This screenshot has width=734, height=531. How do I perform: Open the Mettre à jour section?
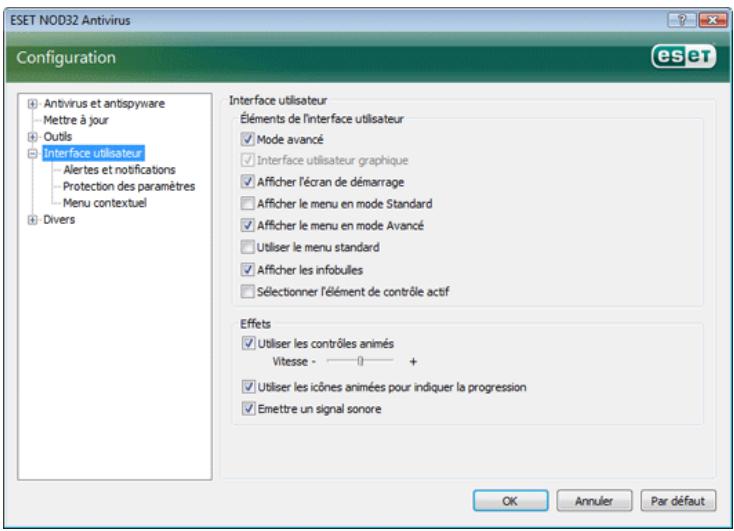click(76, 120)
